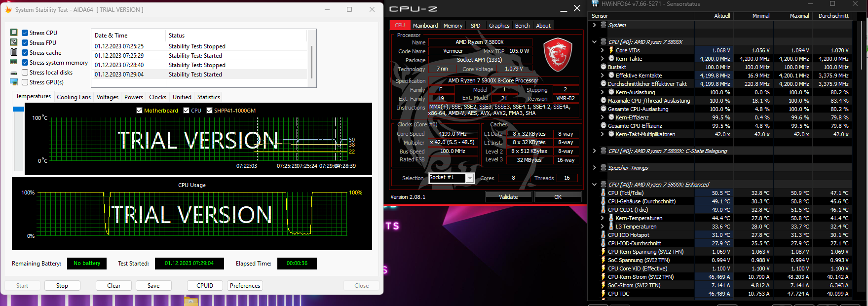This screenshot has width=868, height=306.
Task: Click the Bustakt clock icon in HWiNFO
Action: [604, 67]
